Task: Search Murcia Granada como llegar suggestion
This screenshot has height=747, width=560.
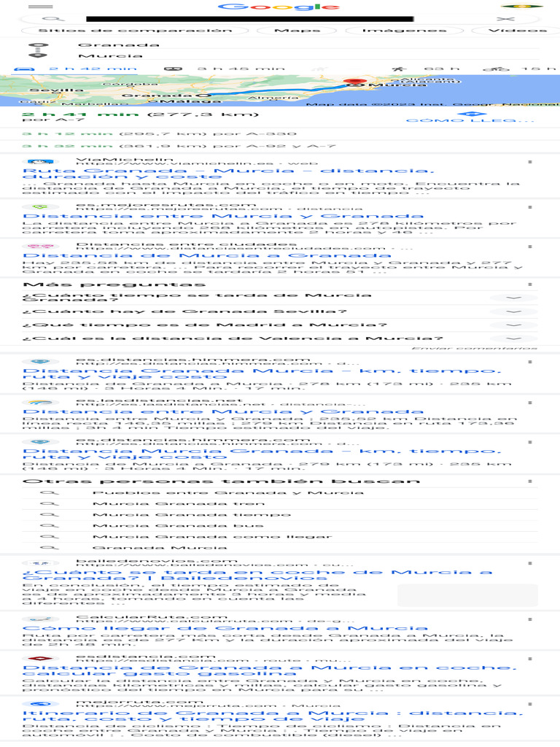Action: 280,536
